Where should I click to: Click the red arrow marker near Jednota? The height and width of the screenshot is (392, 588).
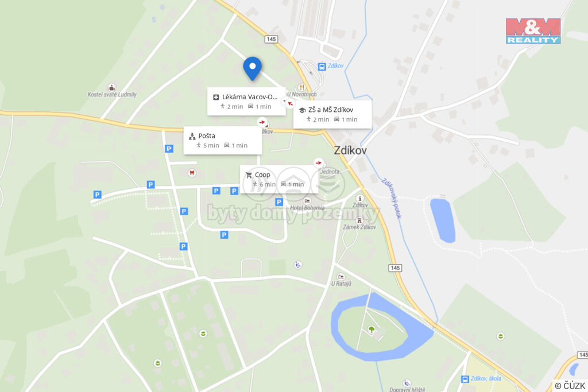318,163
